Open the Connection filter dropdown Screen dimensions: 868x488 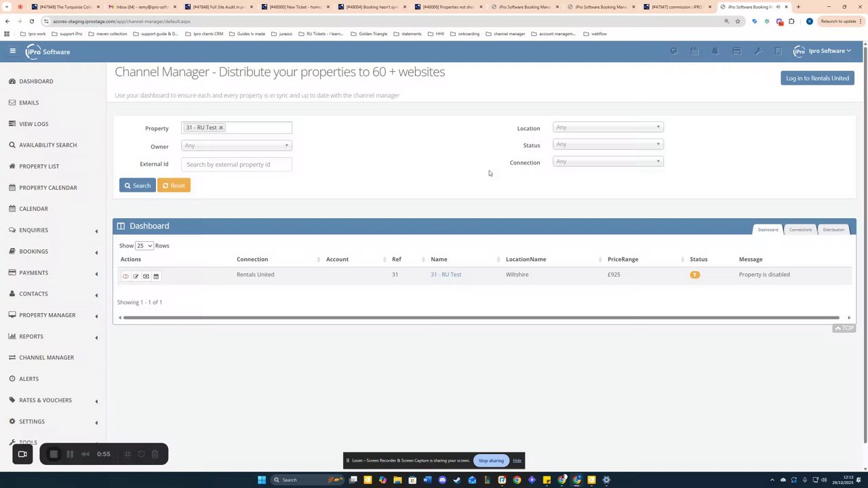click(608, 161)
